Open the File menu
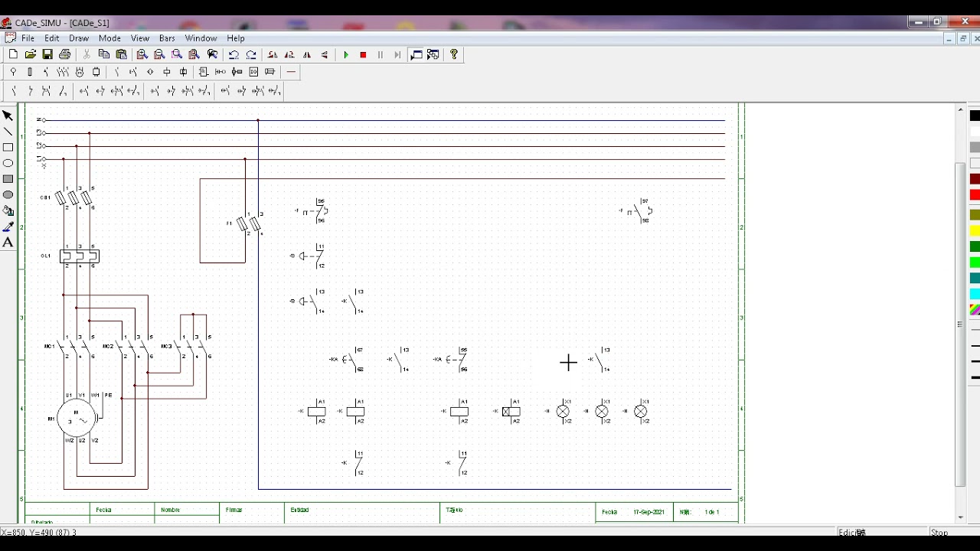Image resolution: width=980 pixels, height=551 pixels. pyautogui.click(x=28, y=38)
